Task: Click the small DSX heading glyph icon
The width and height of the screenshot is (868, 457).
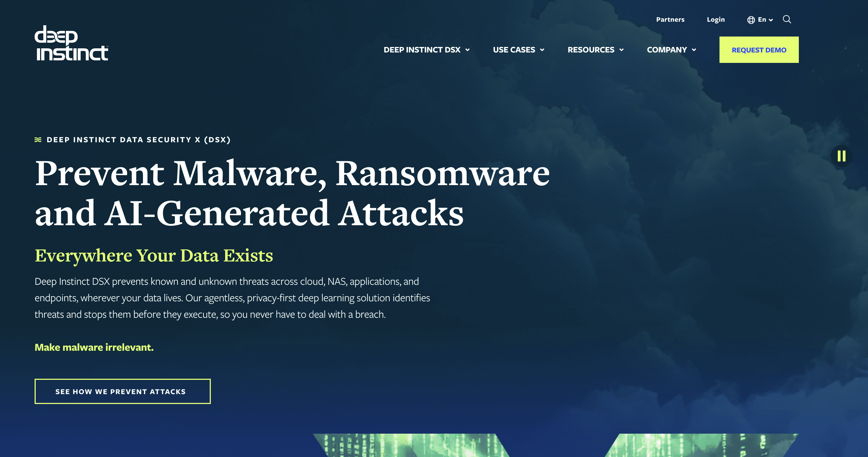Action: pos(38,140)
